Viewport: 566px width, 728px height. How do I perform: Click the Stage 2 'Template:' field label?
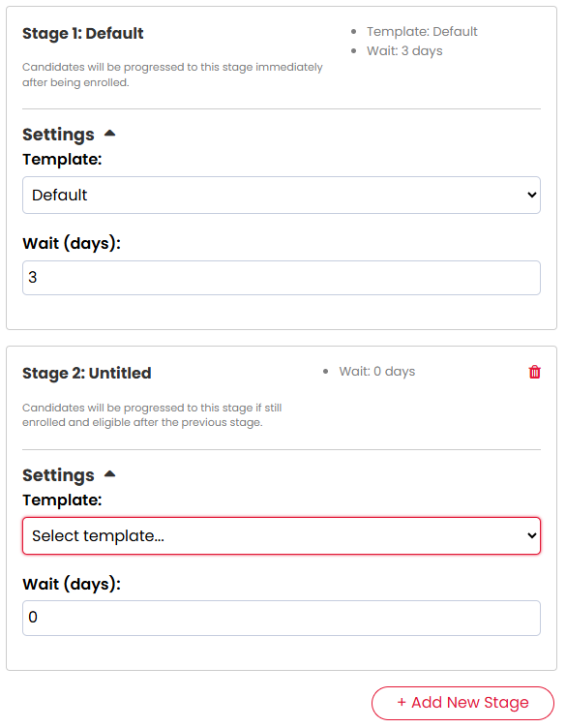point(62,500)
